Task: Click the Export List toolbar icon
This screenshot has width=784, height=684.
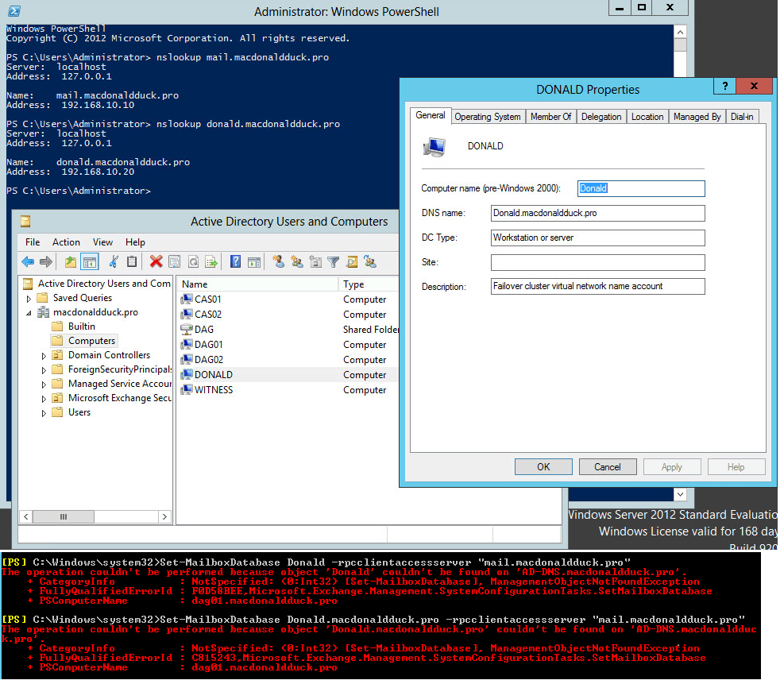Action: [211, 261]
